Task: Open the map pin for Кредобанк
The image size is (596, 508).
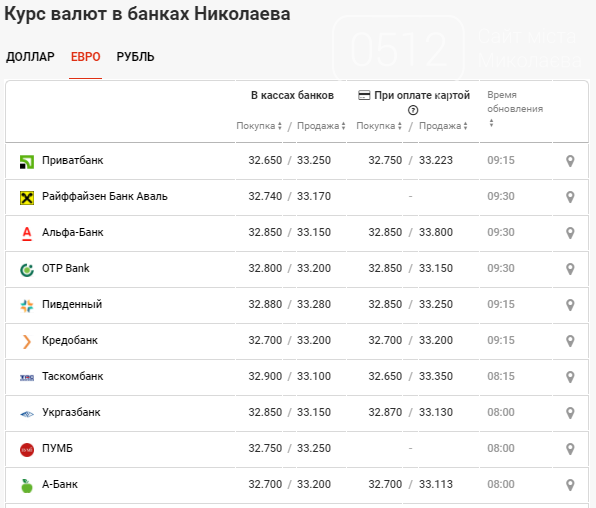Action: point(570,341)
